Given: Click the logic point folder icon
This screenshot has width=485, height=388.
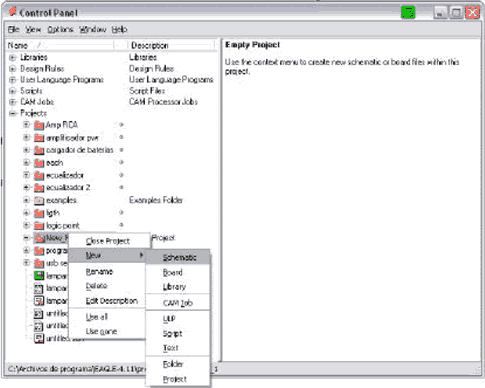Looking at the screenshot, I should click(x=39, y=226).
